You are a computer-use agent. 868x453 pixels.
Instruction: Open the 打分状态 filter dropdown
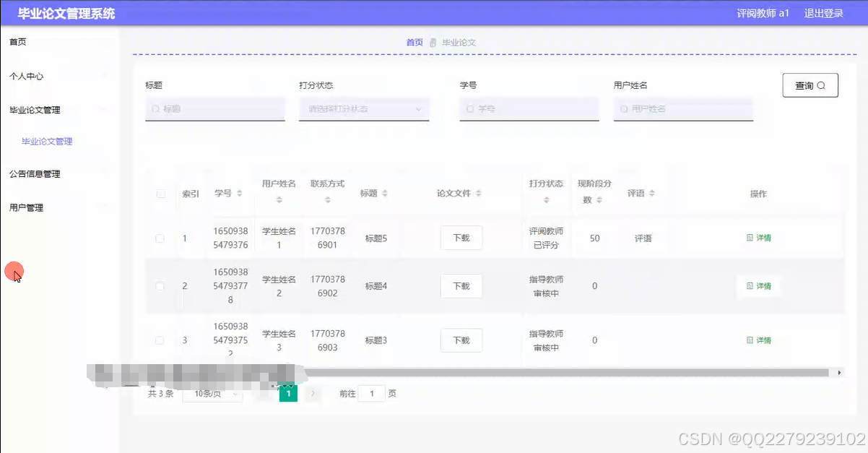[x=364, y=108]
